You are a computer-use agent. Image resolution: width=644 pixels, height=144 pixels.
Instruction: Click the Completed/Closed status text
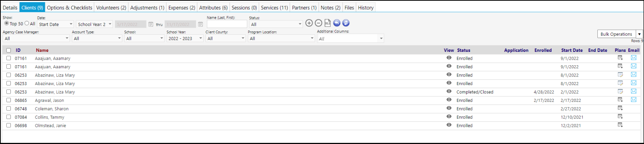pos(475,92)
